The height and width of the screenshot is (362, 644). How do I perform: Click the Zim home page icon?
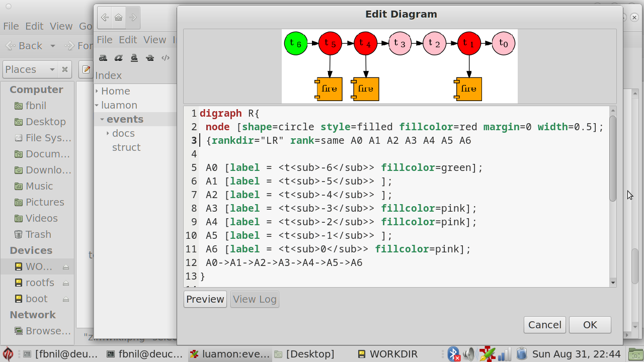click(119, 18)
